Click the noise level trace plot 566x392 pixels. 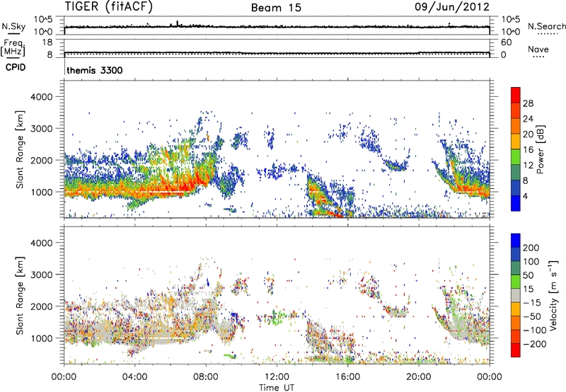click(x=277, y=26)
